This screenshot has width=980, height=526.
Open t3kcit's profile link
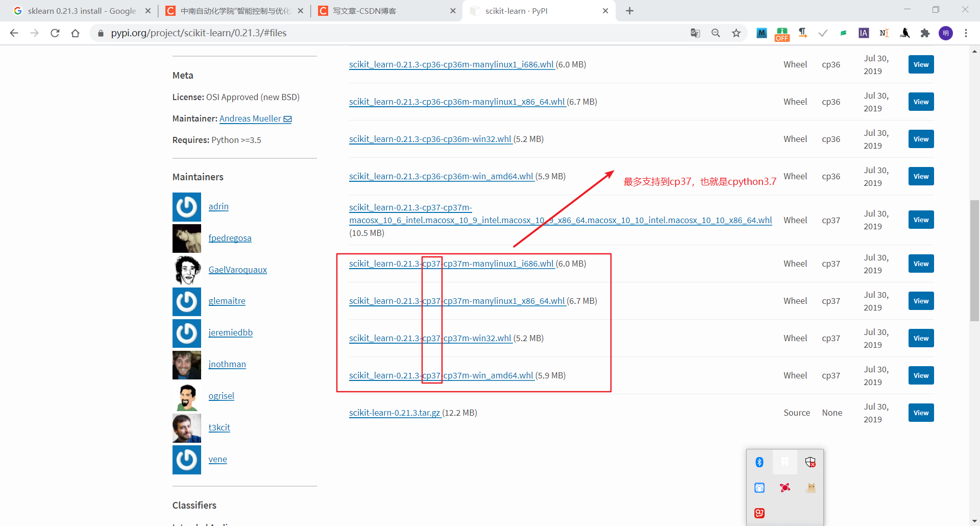(x=219, y=427)
